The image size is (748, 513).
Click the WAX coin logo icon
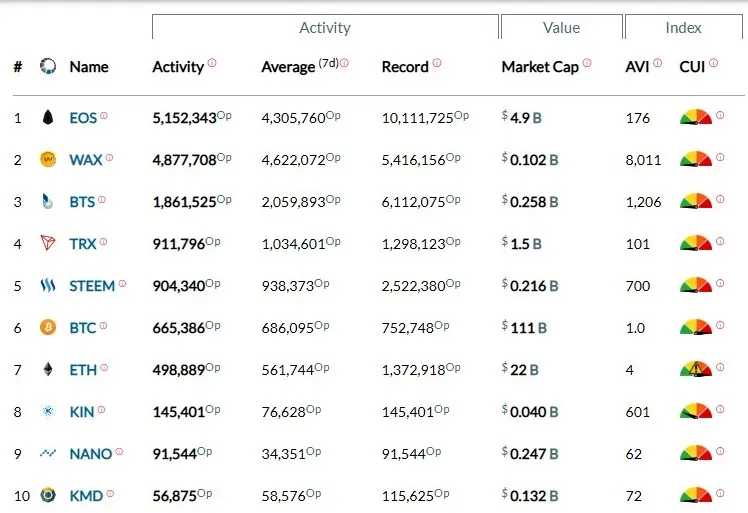(x=48, y=159)
